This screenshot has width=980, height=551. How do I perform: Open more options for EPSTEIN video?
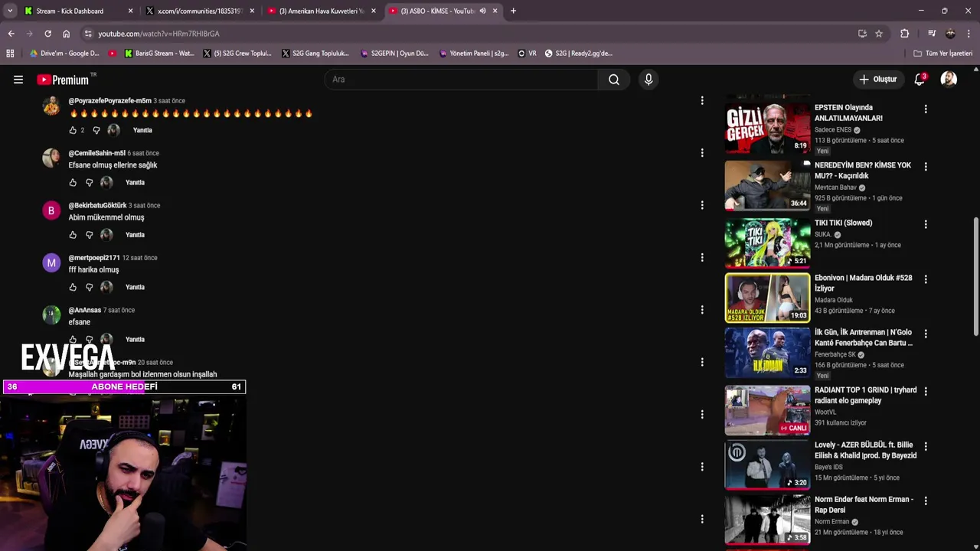click(x=926, y=109)
